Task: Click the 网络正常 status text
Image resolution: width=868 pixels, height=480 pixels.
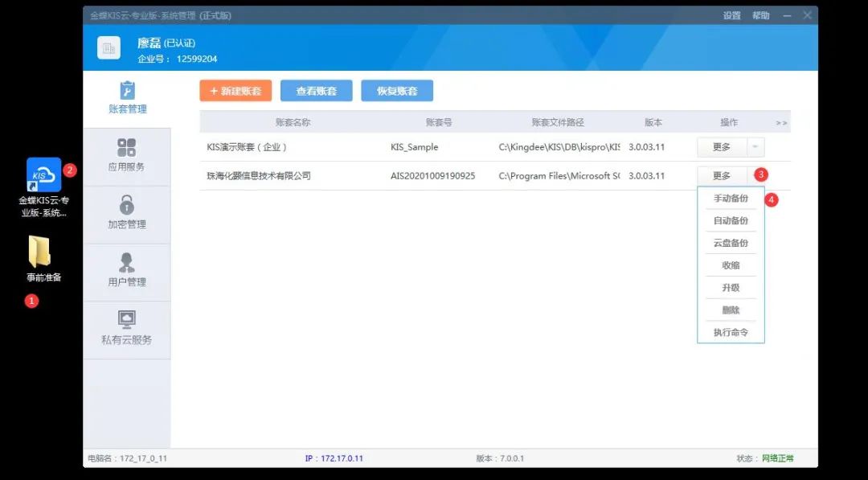Action: point(778,458)
